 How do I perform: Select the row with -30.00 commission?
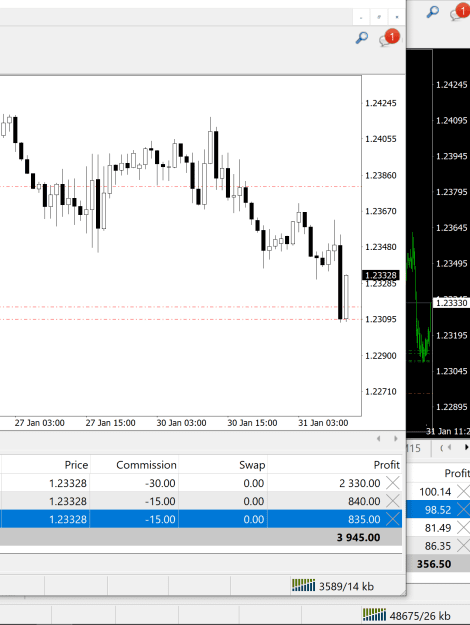(x=201, y=483)
